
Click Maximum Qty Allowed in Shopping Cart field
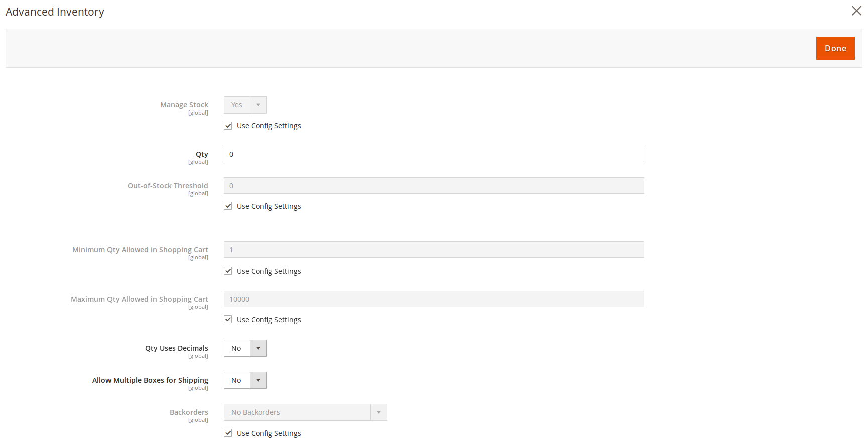coord(433,299)
